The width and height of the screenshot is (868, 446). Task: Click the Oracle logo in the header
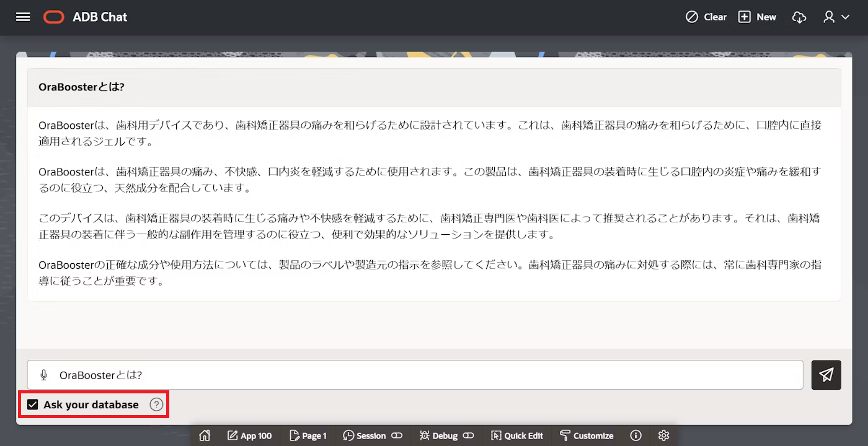[x=53, y=17]
